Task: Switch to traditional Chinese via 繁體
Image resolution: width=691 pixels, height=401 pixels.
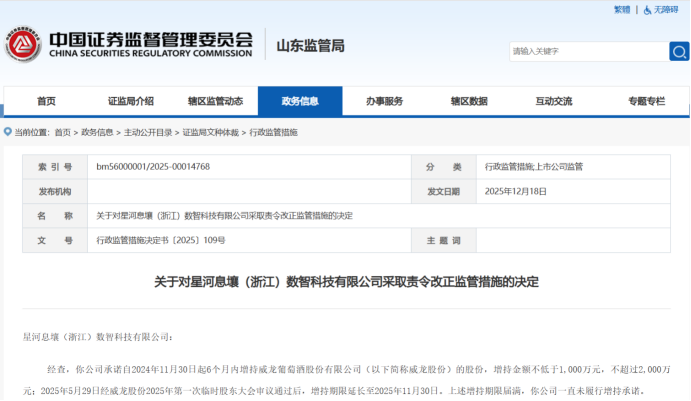Action: pos(622,10)
